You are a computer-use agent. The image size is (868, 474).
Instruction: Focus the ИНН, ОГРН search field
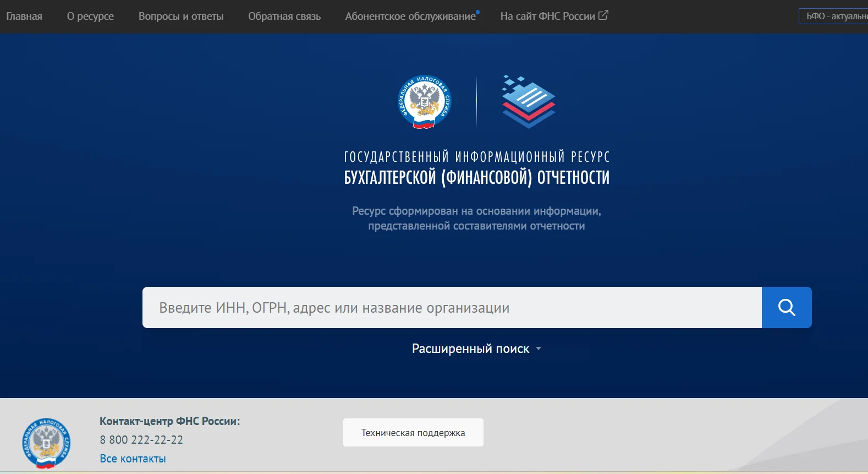click(452, 307)
